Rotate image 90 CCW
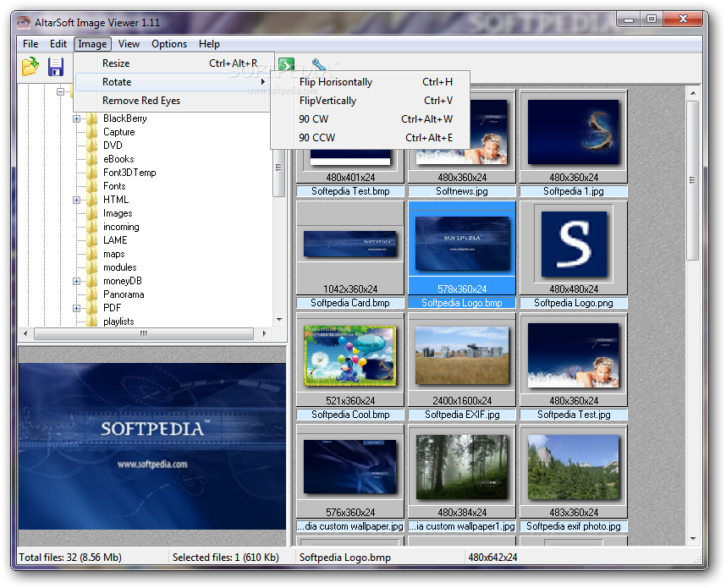The width and height of the screenshot is (726, 588). point(371,138)
